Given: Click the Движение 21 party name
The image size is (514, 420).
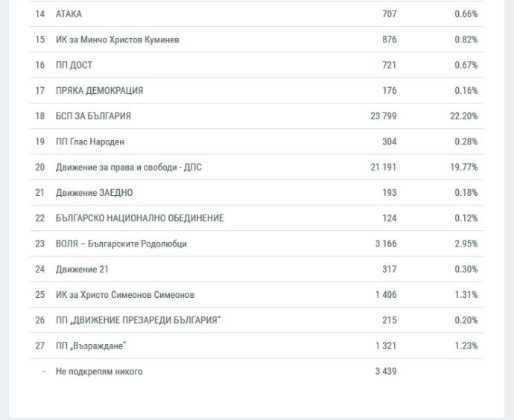Looking at the screenshot, I should pyautogui.click(x=82, y=270).
